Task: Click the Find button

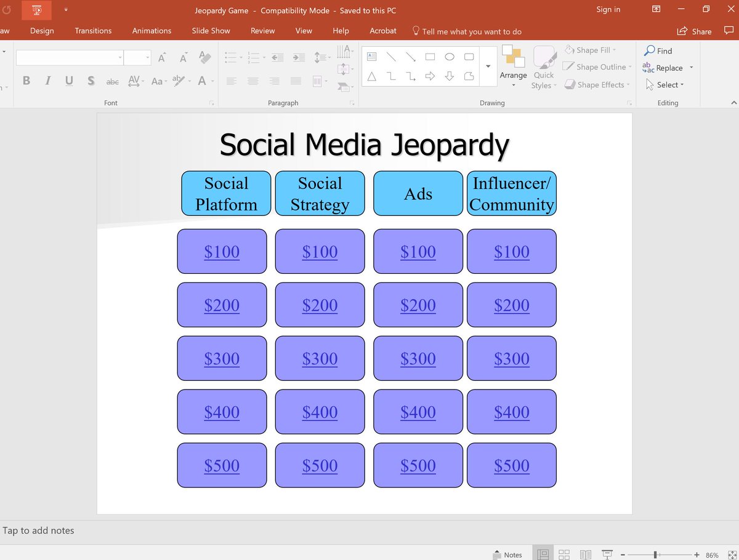Action: [659, 50]
